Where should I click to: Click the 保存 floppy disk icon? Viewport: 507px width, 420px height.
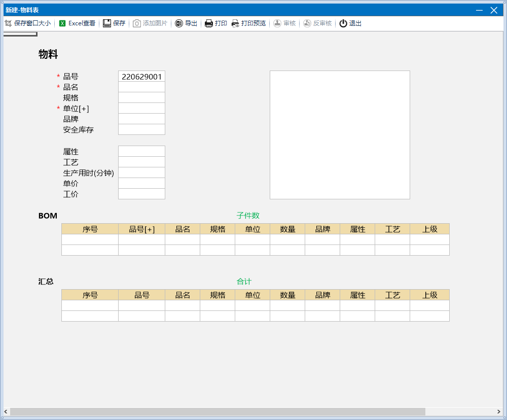click(x=107, y=23)
